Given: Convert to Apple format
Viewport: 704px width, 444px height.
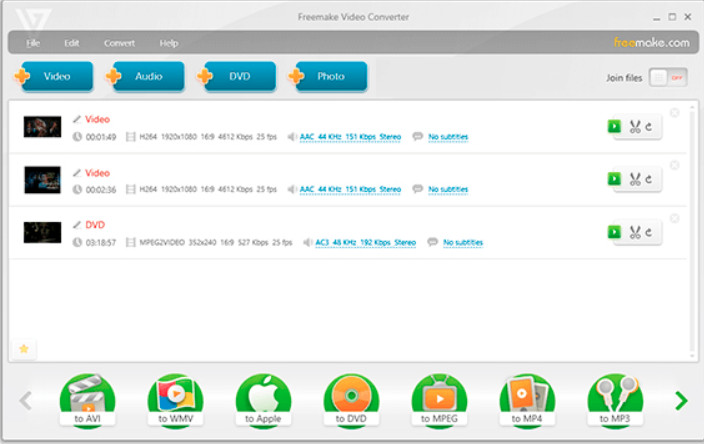Looking at the screenshot, I should pyautogui.click(x=263, y=400).
